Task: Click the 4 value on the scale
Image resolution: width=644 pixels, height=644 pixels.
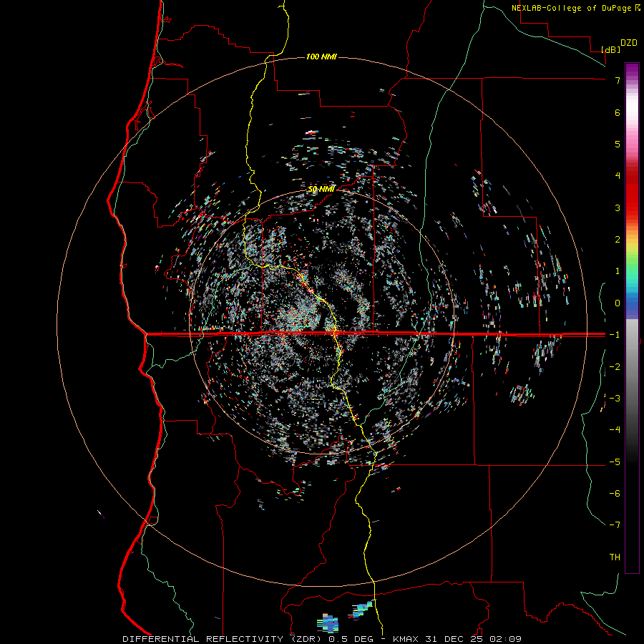Action: pos(618,176)
